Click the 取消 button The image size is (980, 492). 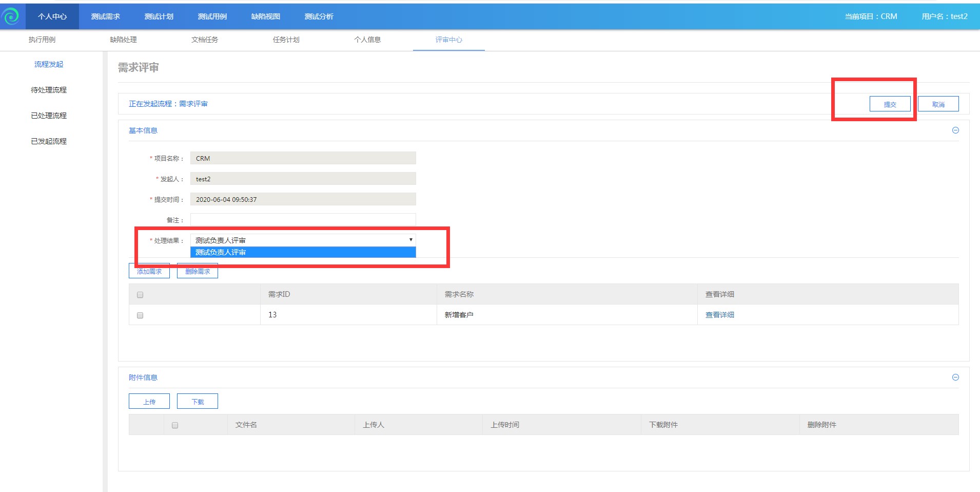pos(938,104)
